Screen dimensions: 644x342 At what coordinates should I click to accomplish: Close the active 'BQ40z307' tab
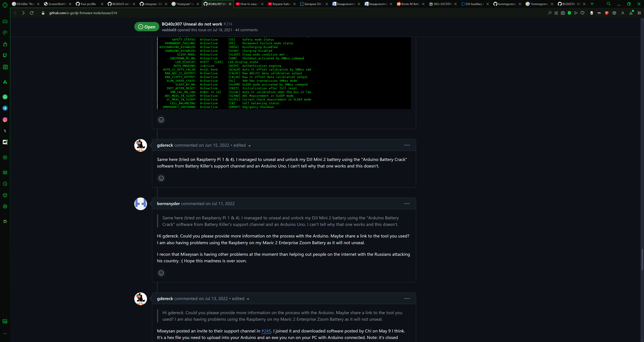[x=230, y=4]
